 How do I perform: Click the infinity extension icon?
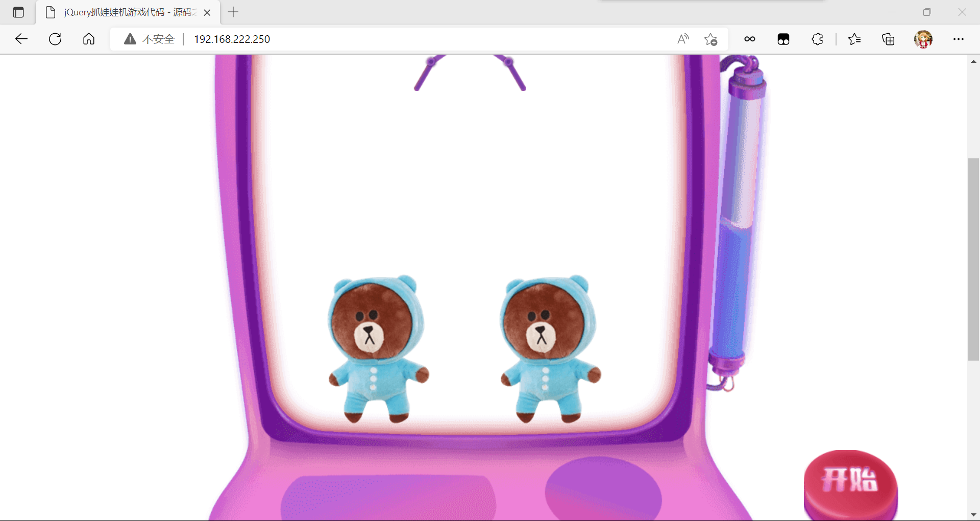pyautogui.click(x=749, y=39)
